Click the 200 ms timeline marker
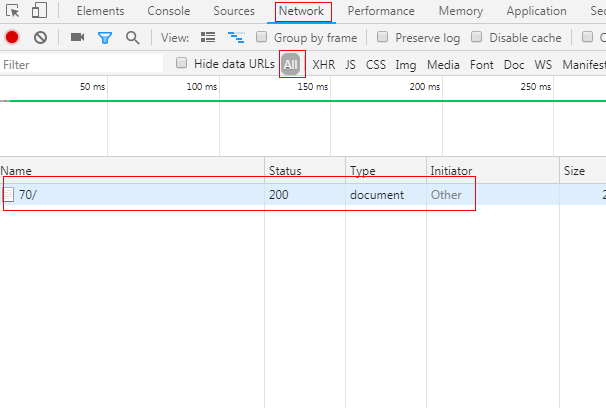The height and width of the screenshot is (408, 606). [425, 87]
